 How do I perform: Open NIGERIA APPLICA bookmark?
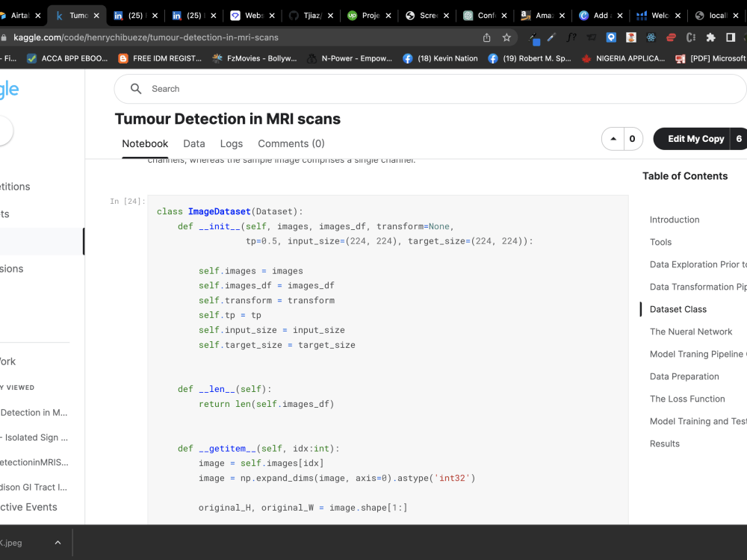point(623,58)
